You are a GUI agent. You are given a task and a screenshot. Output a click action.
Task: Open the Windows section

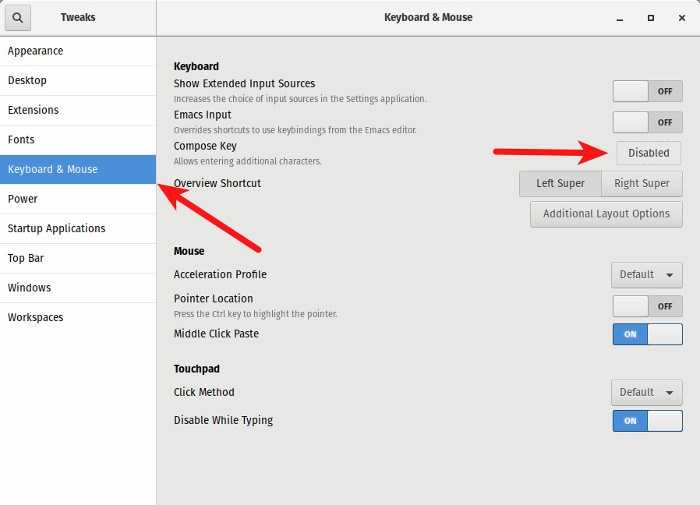click(x=78, y=288)
